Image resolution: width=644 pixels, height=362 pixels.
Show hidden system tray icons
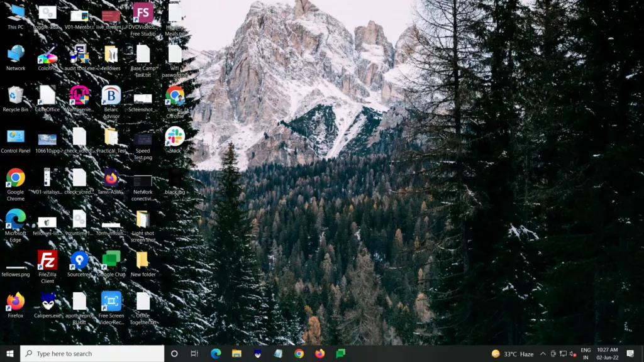543,354
